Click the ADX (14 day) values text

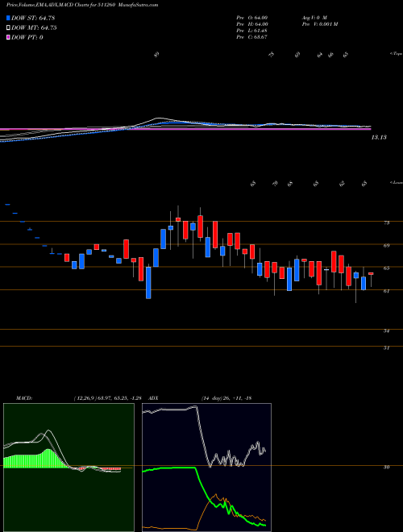(226, 398)
